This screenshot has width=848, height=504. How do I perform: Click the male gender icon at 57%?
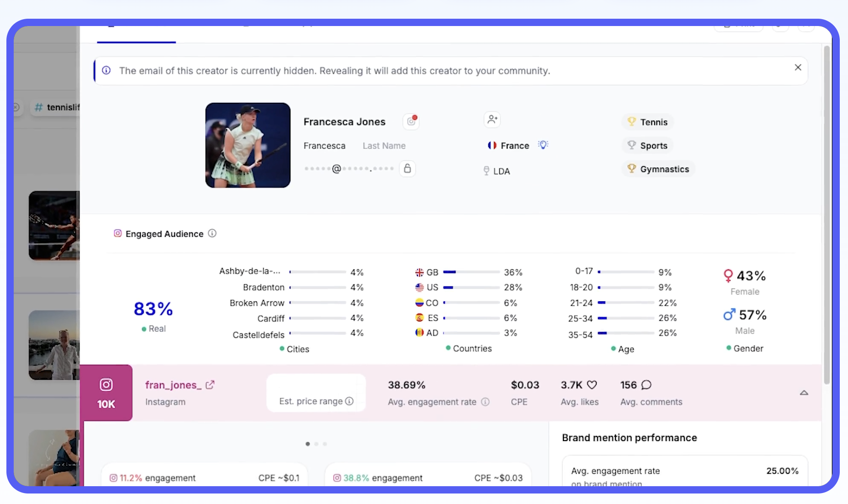pyautogui.click(x=729, y=315)
